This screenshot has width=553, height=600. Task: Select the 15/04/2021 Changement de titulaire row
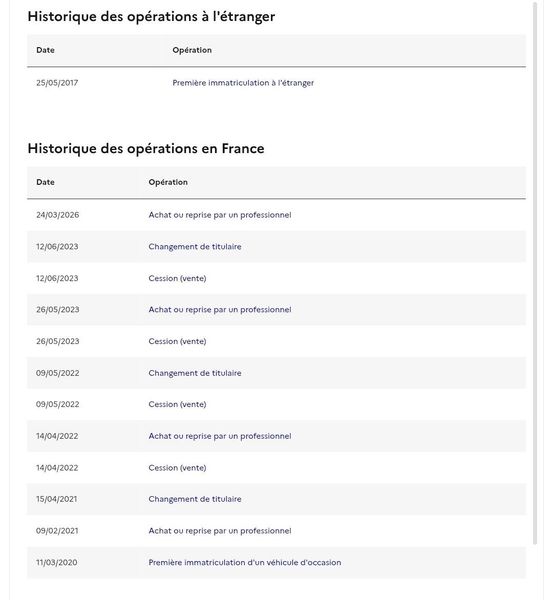276,499
